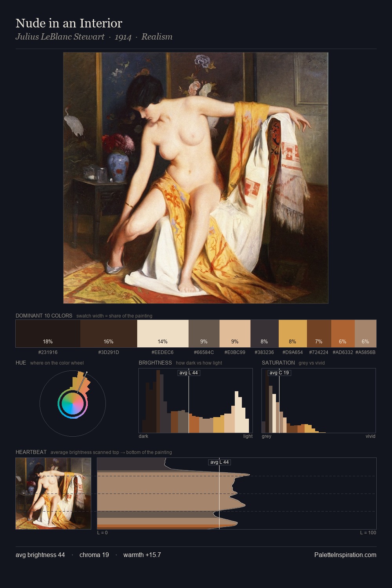Click the 'chroma 19' footer stat
Screen dimensions: 392x588
[x=94, y=555]
